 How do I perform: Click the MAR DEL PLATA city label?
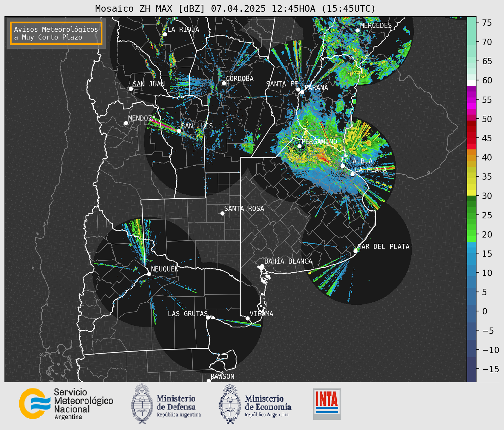[383, 247]
